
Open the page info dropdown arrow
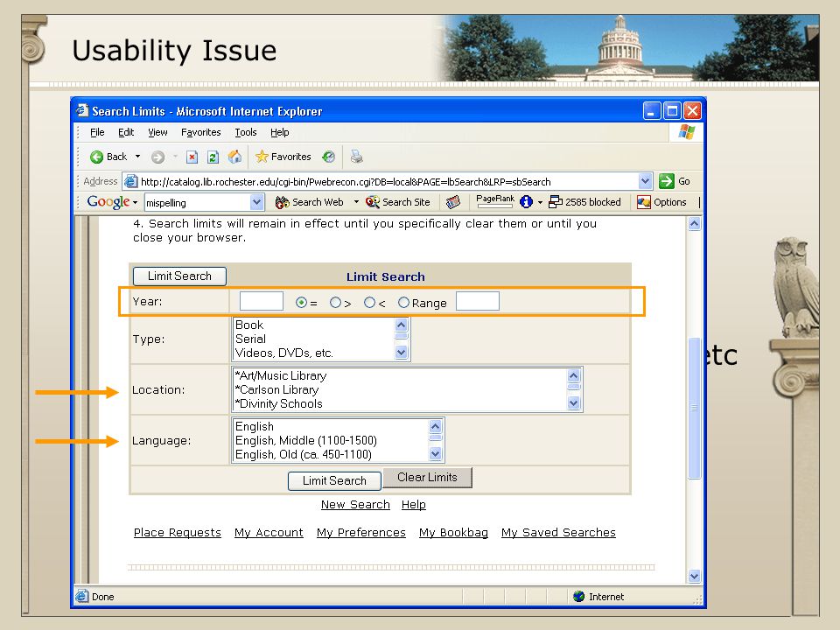click(540, 202)
